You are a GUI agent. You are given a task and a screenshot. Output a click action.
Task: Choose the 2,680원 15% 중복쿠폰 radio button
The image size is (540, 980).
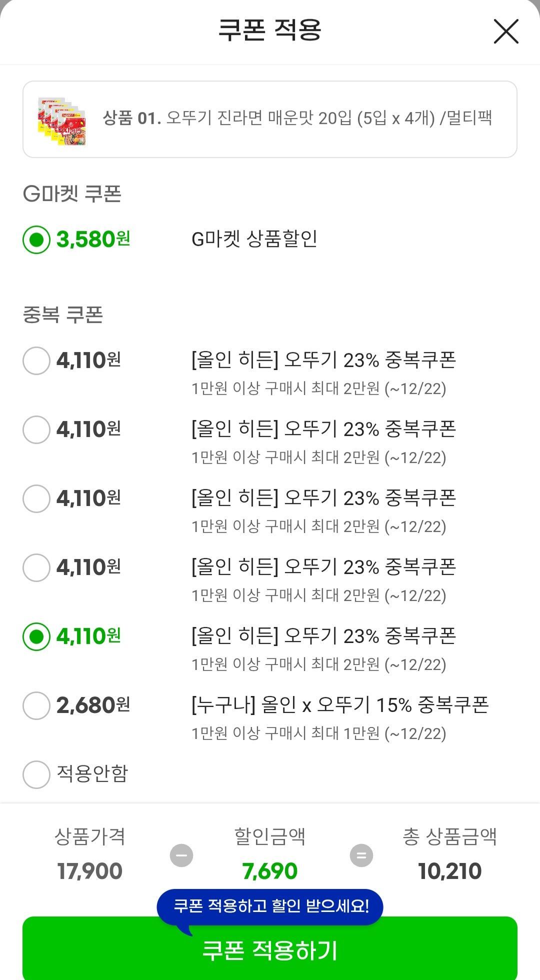click(x=36, y=705)
